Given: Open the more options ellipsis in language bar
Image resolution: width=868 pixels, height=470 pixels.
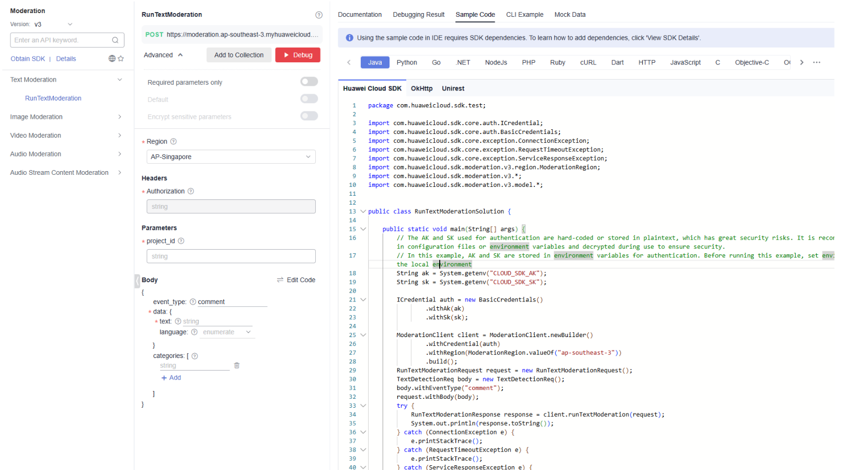Looking at the screenshot, I should (817, 62).
